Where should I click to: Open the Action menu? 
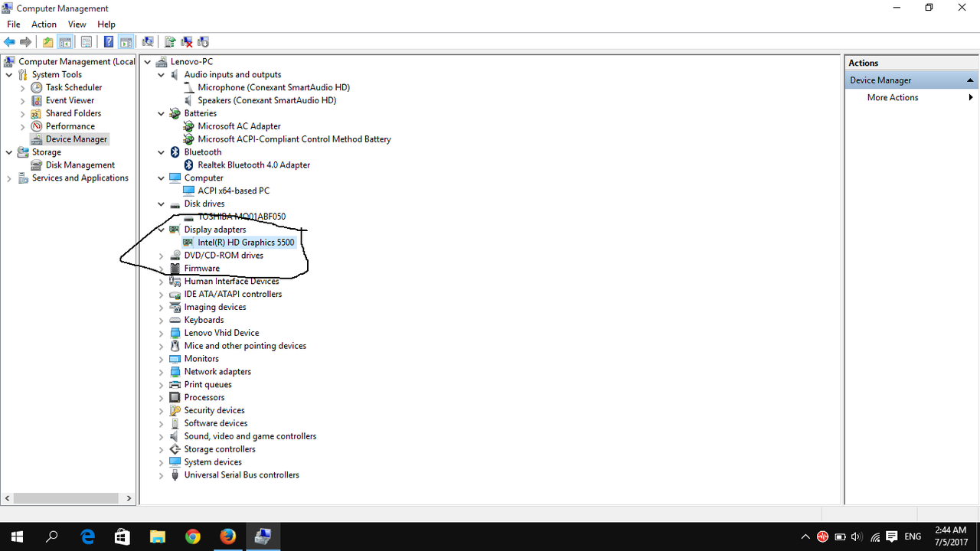coord(44,24)
